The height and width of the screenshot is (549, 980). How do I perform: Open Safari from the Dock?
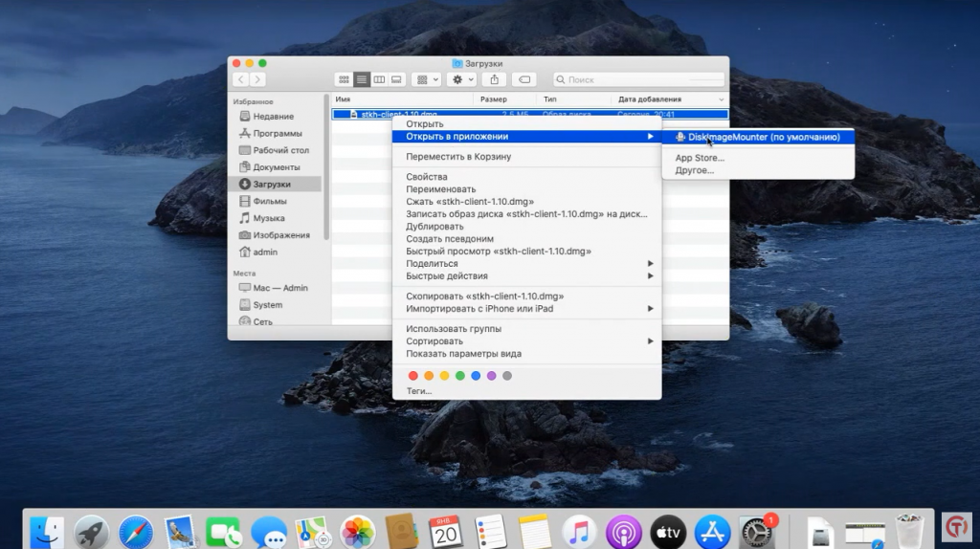tap(136, 532)
